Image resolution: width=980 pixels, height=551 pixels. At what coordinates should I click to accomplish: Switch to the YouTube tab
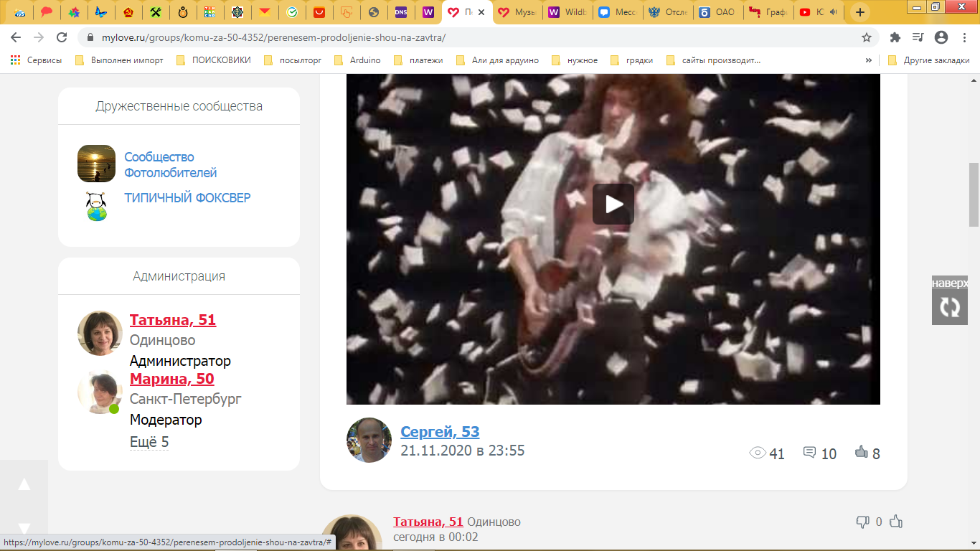(818, 12)
